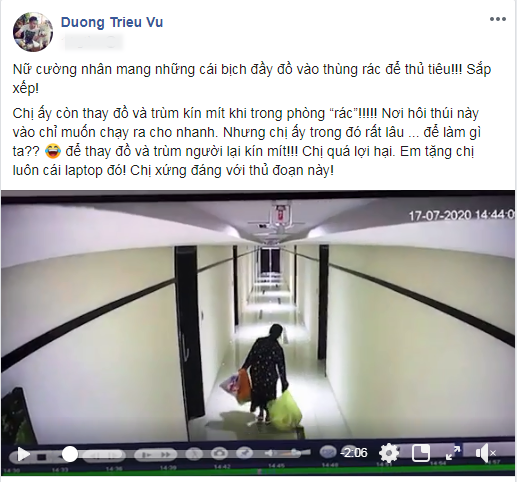Click the 14:39 timeline marker
The image size is (517, 482).
(167, 468)
